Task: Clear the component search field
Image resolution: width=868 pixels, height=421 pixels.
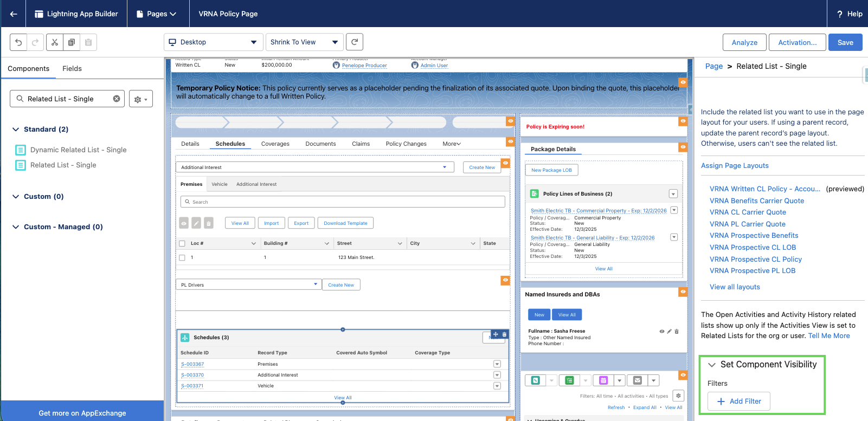Action: [x=117, y=99]
